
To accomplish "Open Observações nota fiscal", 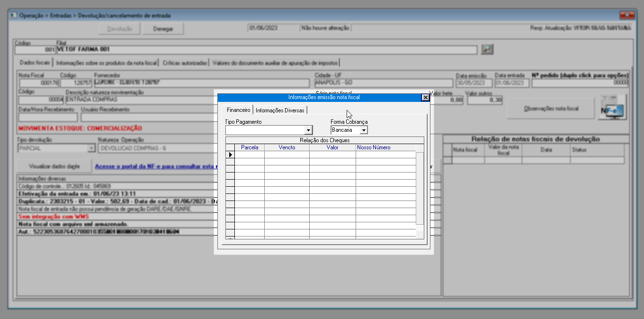I will point(551,109).
